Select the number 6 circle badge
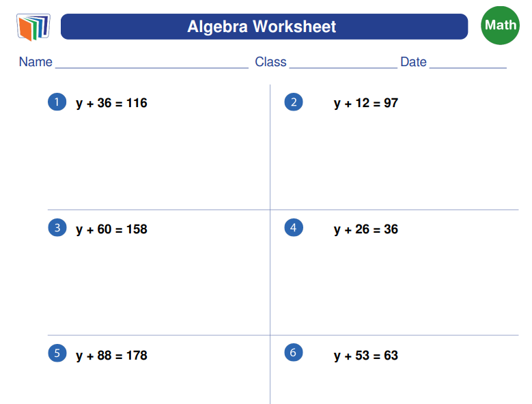Screen dimensions: 532x404 tap(294, 353)
